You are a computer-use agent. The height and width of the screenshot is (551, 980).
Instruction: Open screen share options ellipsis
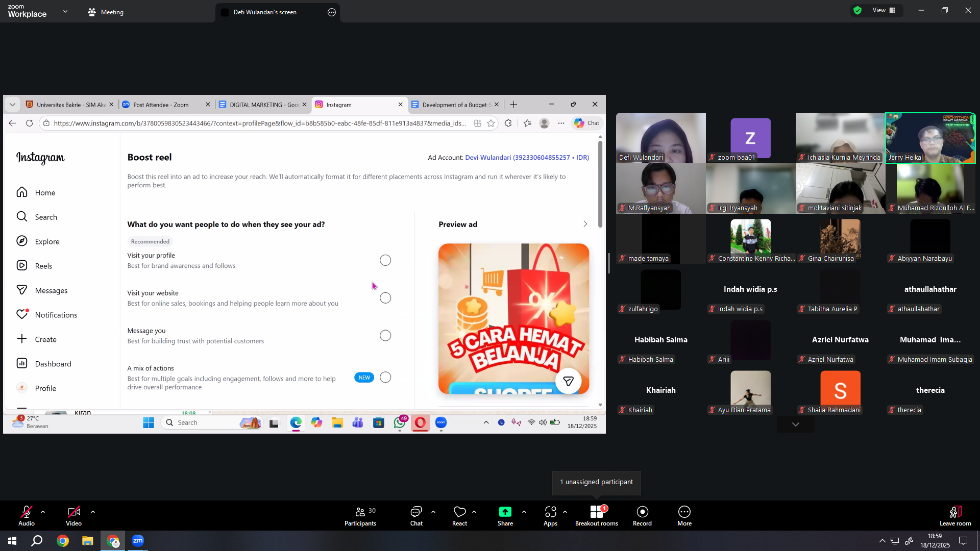332,12
